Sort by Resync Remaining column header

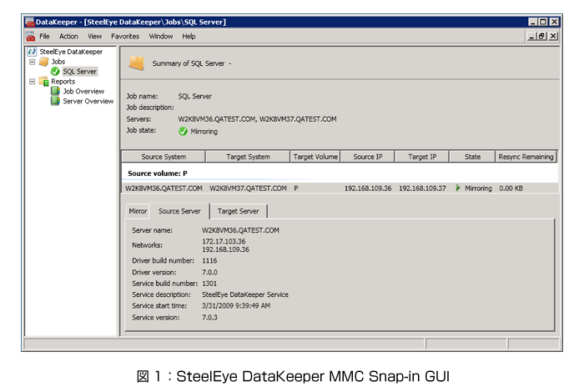pos(526,157)
